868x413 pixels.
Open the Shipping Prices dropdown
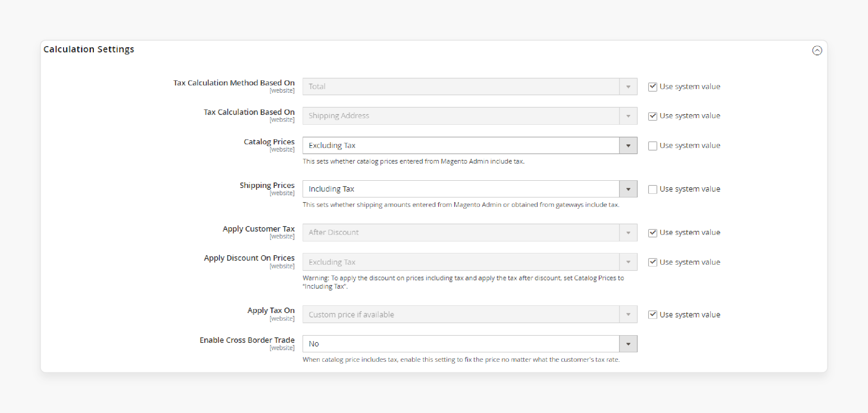click(x=629, y=189)
